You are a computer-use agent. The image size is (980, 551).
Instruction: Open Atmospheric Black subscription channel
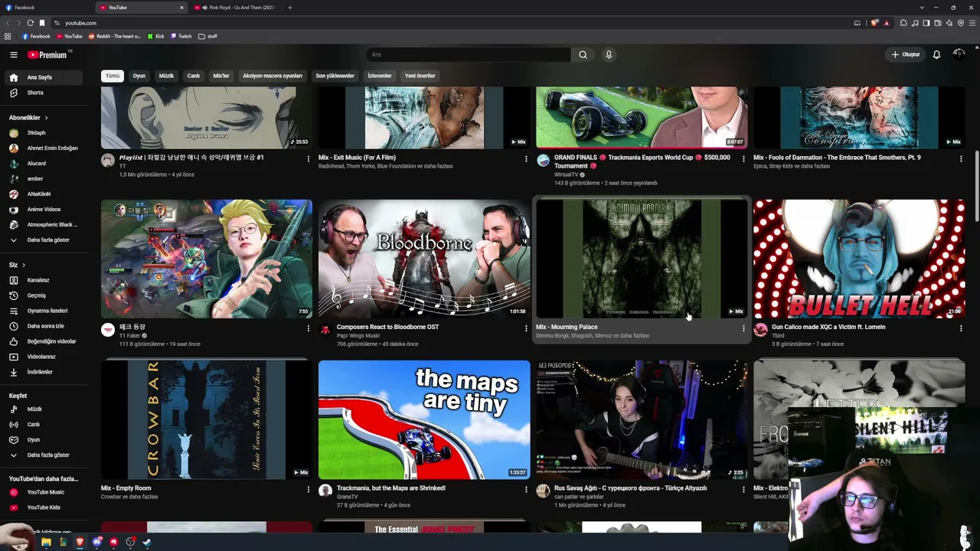point(44,225)
